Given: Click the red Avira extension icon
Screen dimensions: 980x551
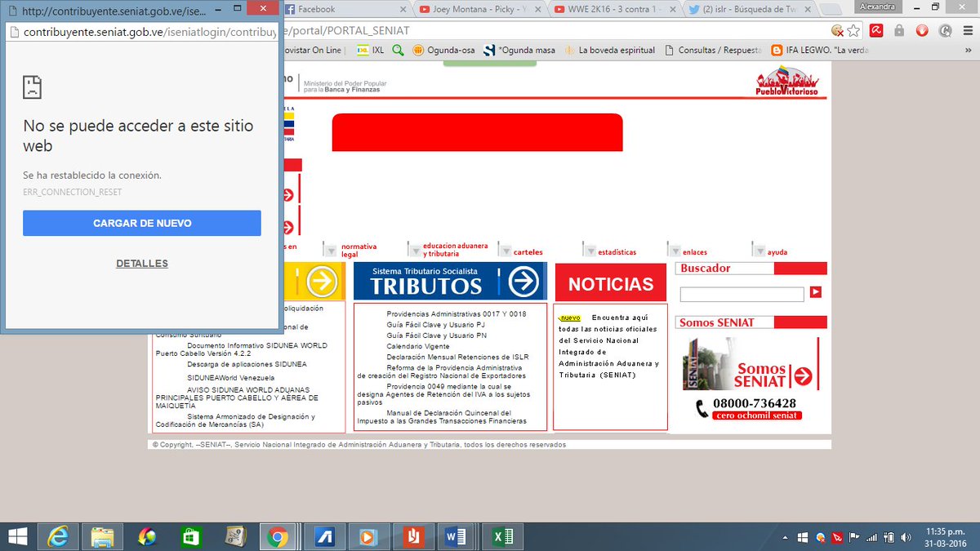Looking at the screenshot, I should tap(876, 31).
